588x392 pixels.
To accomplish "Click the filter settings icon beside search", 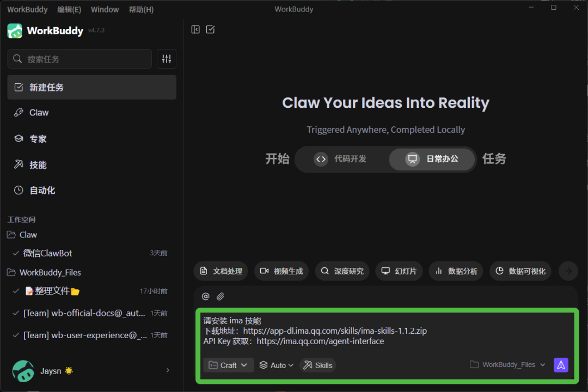I will click(x=167, y=59).
